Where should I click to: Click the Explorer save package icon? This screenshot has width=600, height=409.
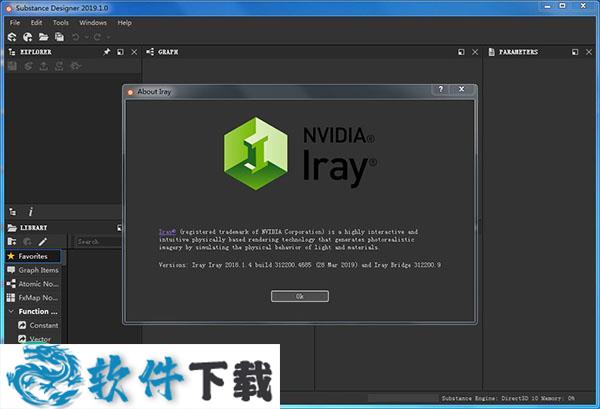[12, 66]
